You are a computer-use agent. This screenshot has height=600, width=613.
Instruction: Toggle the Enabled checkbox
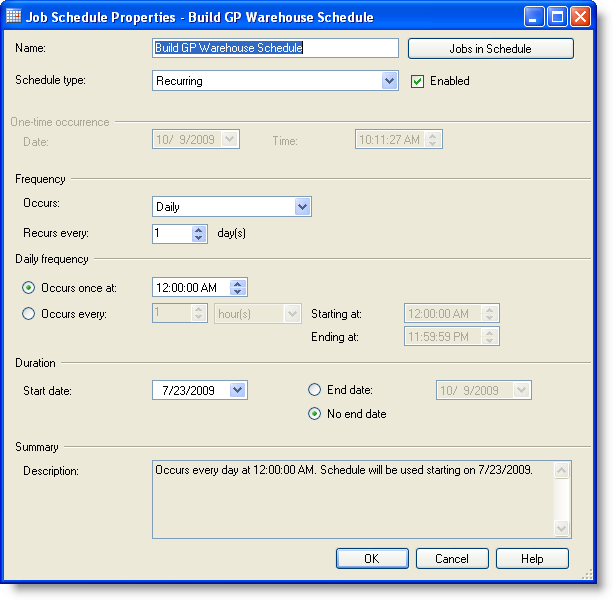point(418,81)
